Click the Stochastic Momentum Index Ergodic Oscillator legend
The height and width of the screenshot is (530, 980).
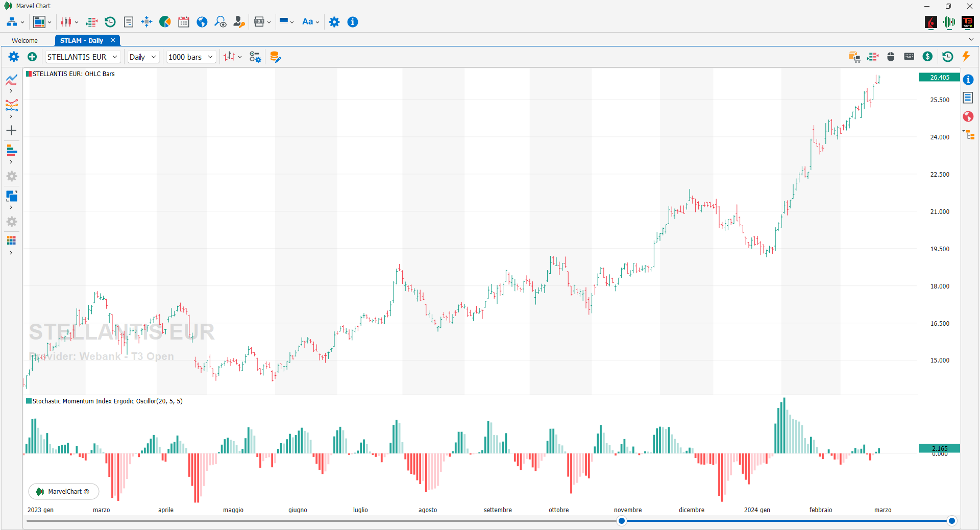tap(105, 401)
